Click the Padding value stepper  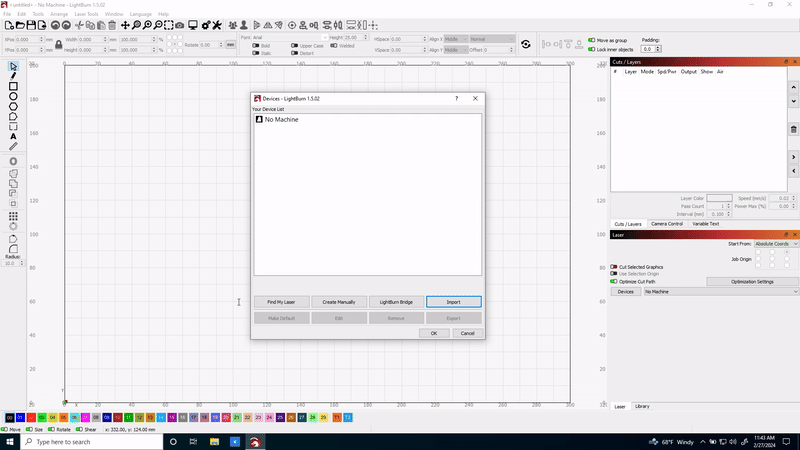658,49
